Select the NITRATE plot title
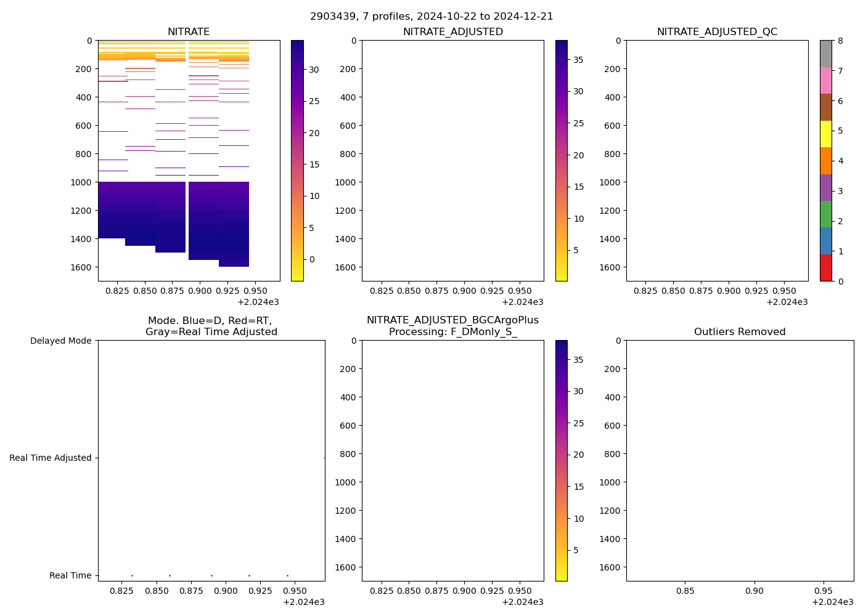This screenshot has width=863, height=616. tap(189, 32)
